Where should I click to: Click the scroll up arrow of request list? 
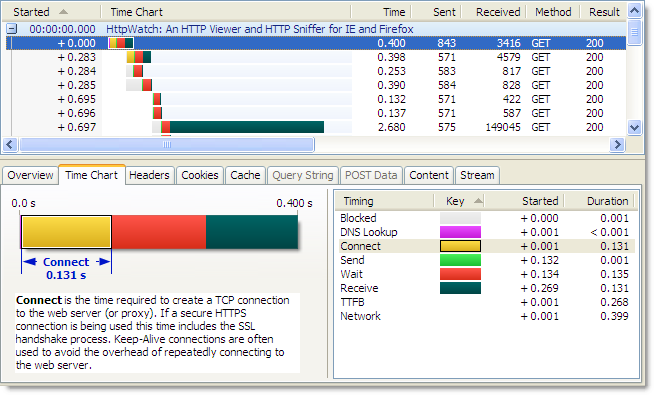[634, 10]
